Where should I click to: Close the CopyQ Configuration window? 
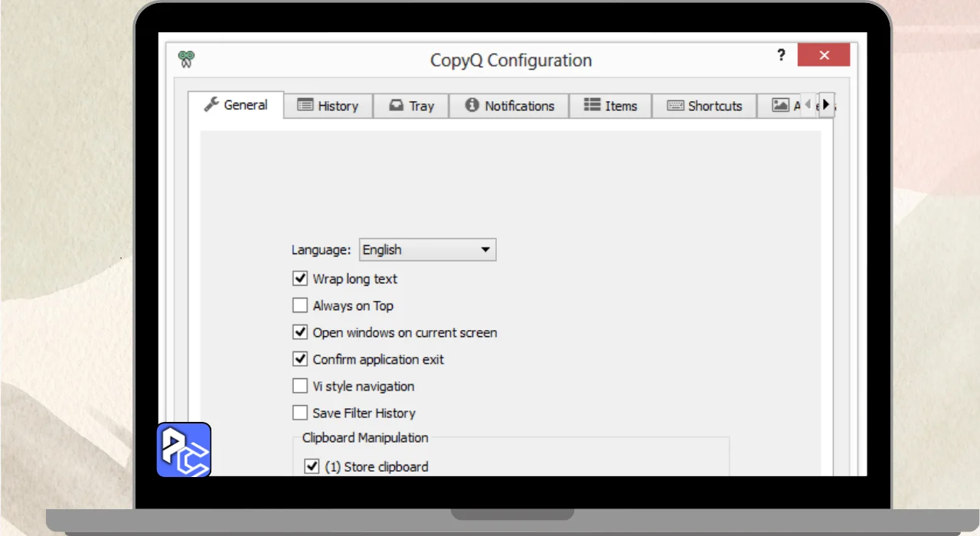[x=824, y=55]
